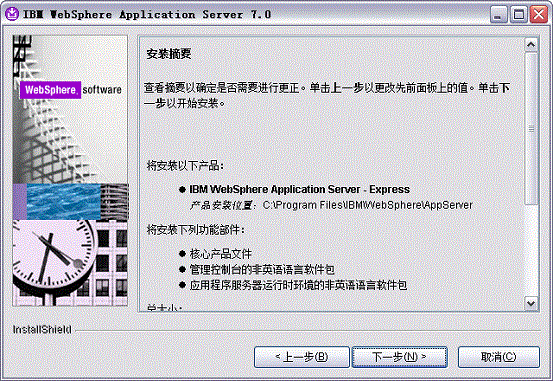Click 管理控制台的非英语语言软件包 item
The width and height of the screenshot is (554, 381).
262,269
